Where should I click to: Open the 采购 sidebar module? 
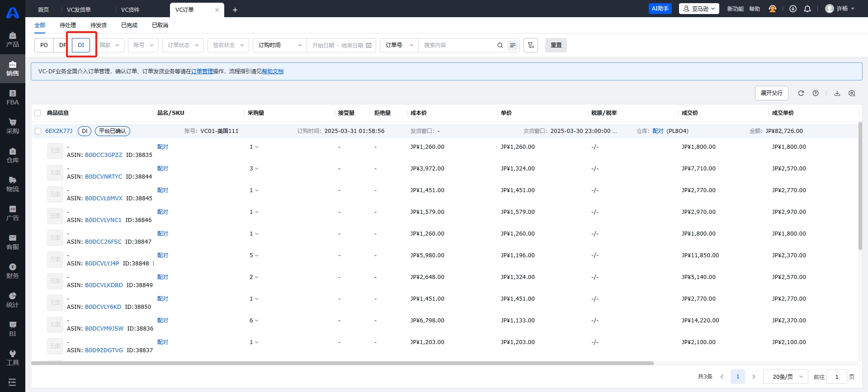13,126
